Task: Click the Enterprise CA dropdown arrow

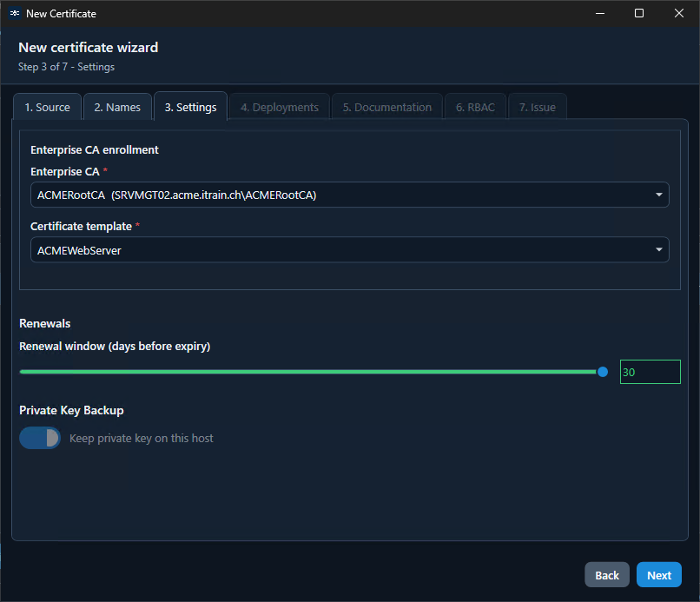Action: [x=659, y=195]
